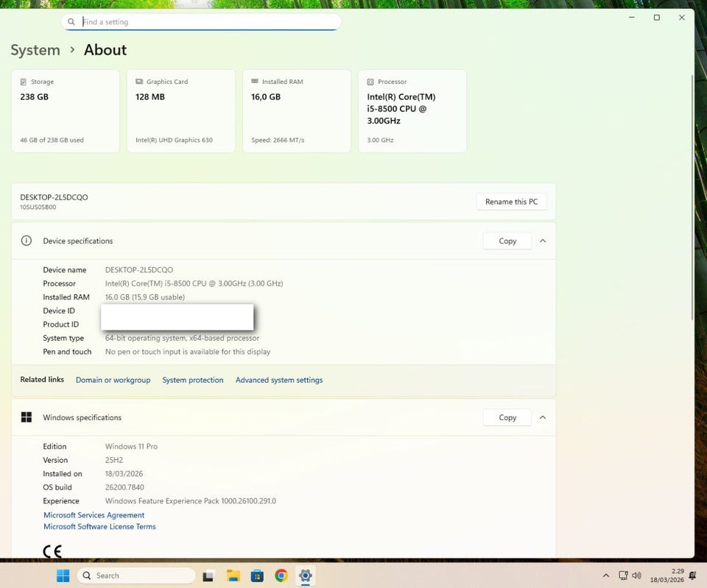Click the Settings gear in taskbar
Image resolution: width=707 pixels, height=588 pixels.
point(305,575)
